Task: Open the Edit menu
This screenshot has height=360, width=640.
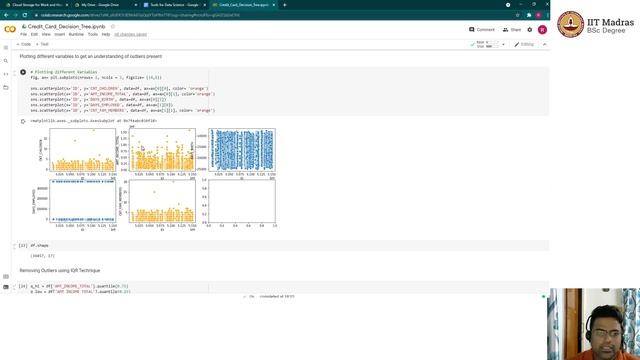Action: click(x=34, y=35)
